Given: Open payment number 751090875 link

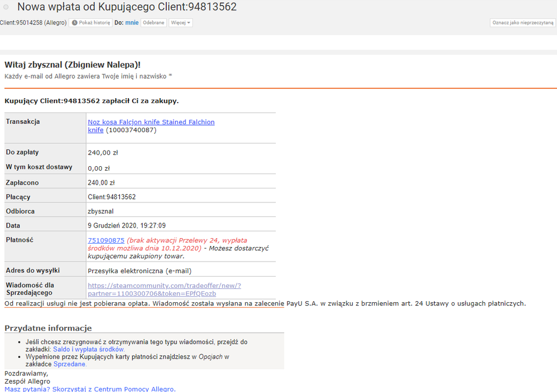Looking at the screenshot, I should [106, 240].
